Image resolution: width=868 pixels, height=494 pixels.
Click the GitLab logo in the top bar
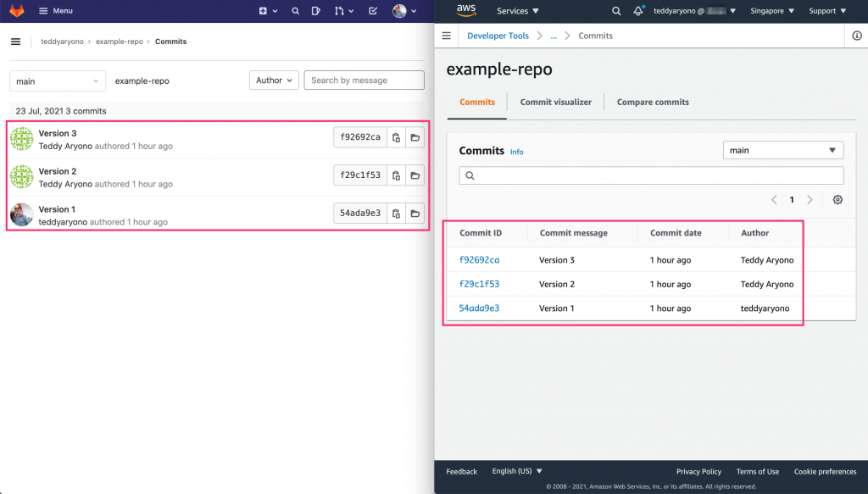click(x=15, y=10)
